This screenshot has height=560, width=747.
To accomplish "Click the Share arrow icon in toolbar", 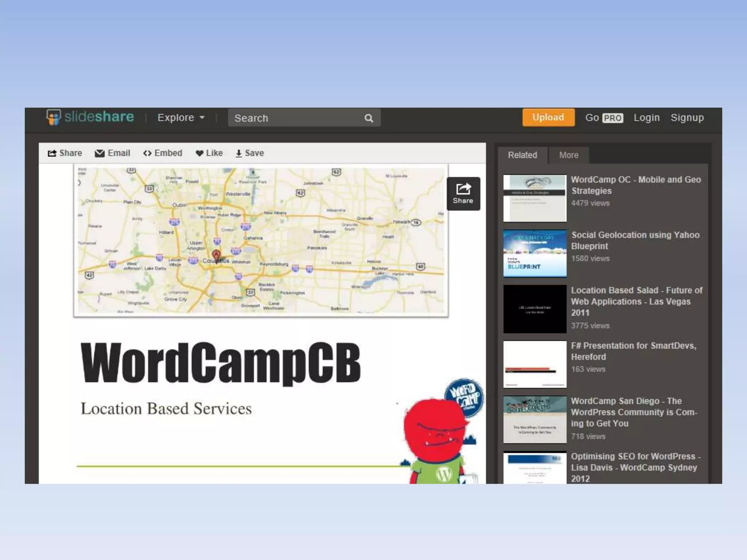I will (52, 153).
